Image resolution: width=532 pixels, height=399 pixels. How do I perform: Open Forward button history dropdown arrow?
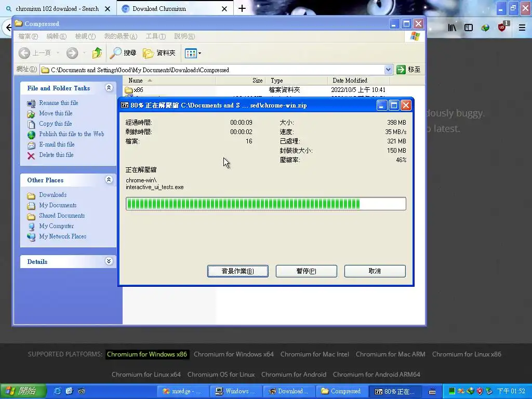point(84,53)
